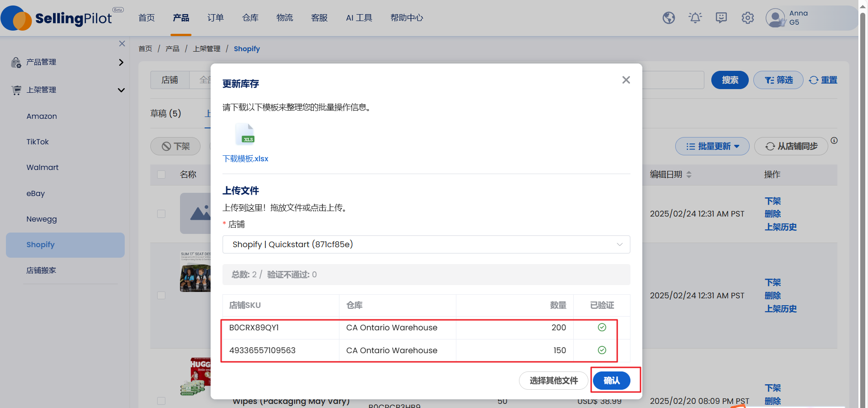This screenshot has width=868, height=408.
Task: Click verified check icon for 49336557109563
Action: 602,350
